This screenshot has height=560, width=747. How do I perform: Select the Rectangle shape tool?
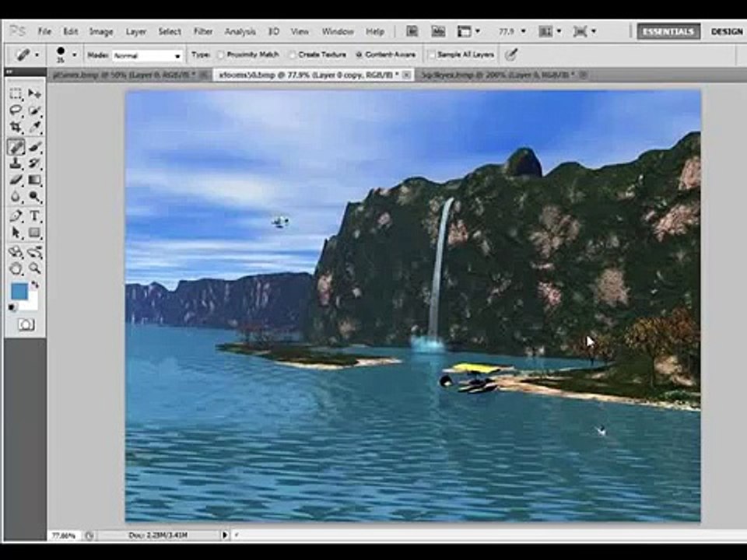[34, 233]
